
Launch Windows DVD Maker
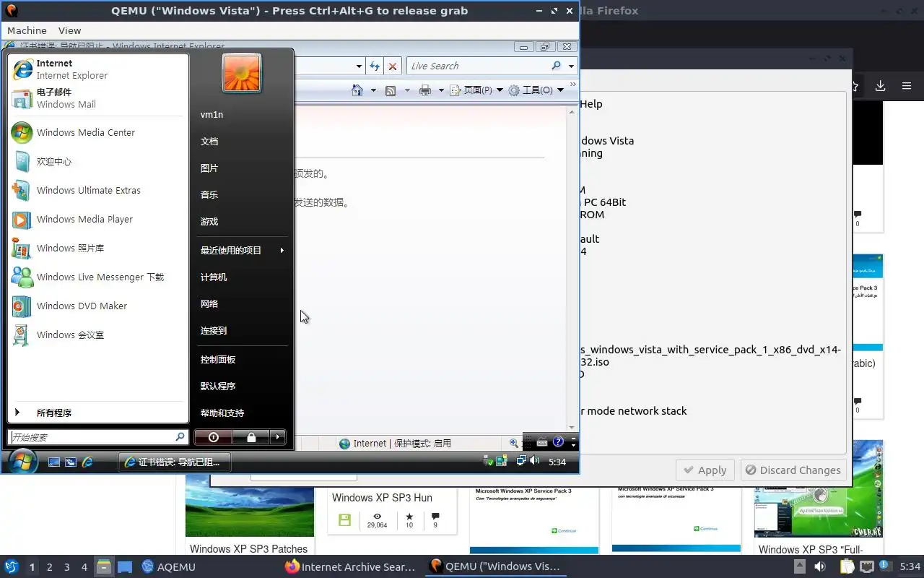(x=98, y=306)
